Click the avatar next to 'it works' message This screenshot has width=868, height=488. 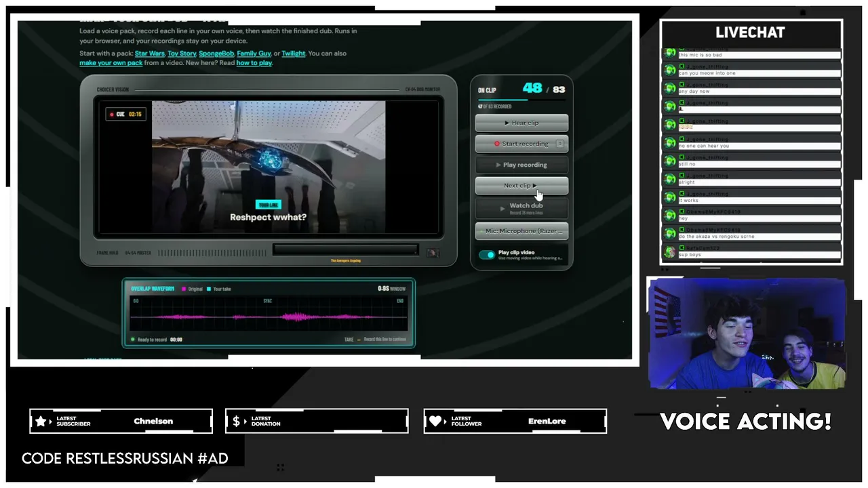[x=670, y=197]
